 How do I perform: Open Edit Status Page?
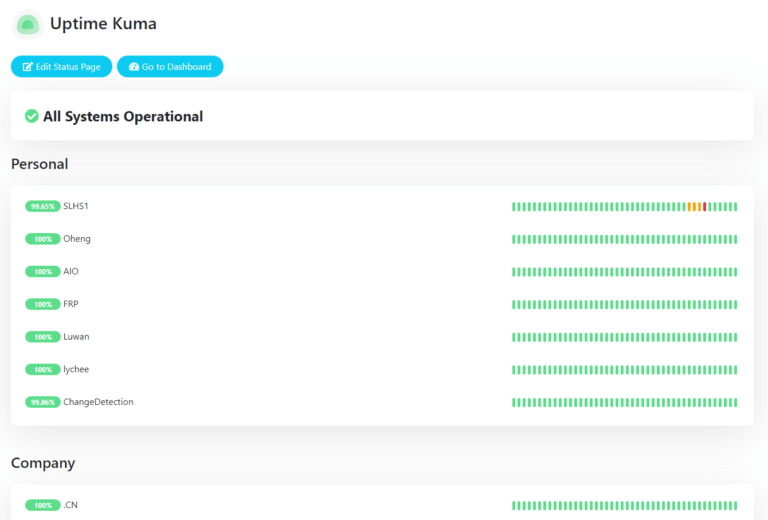tap(61, 67)
